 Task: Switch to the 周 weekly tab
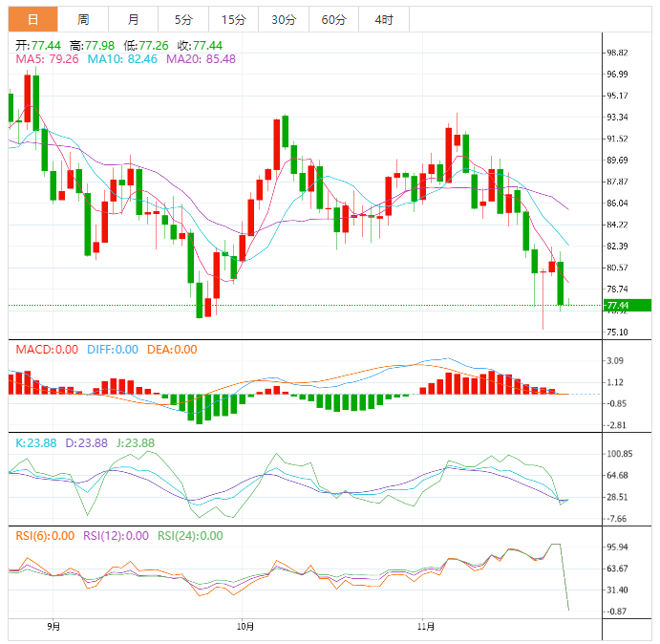click(83, 19)
